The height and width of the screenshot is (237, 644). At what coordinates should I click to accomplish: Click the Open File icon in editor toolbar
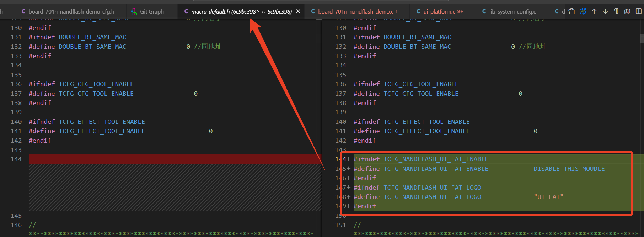[x=571, y=11]
